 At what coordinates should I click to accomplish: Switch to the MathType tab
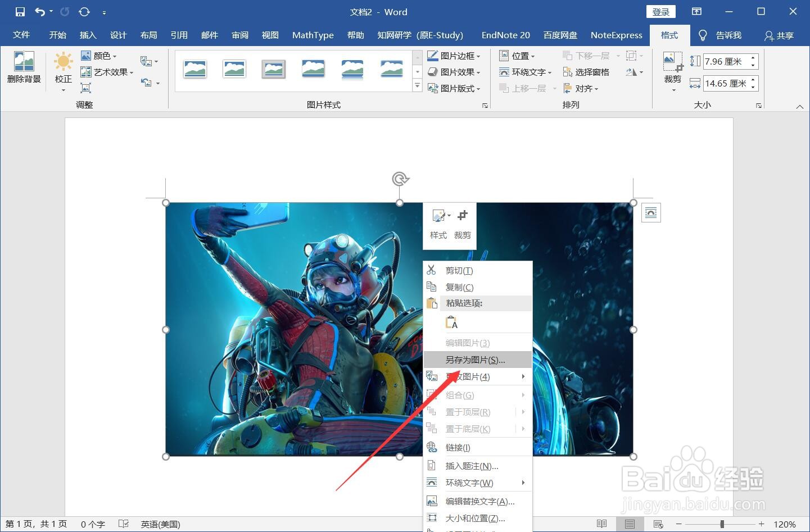pyautogui.click(x=313, y=35)
